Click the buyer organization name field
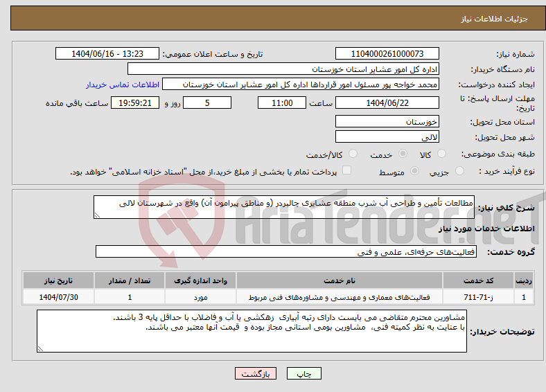The height and width of the screenshot is (392, 546). 283,69
